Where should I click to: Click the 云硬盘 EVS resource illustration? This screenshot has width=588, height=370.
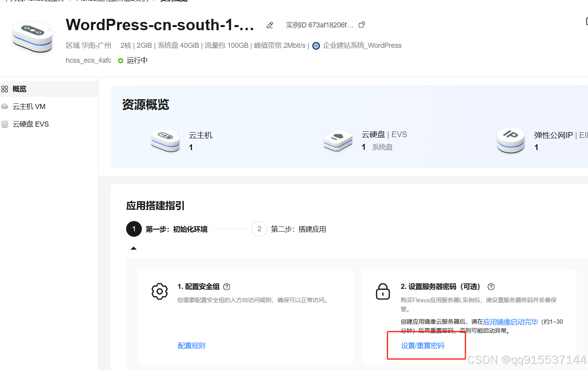click(338, 141)
